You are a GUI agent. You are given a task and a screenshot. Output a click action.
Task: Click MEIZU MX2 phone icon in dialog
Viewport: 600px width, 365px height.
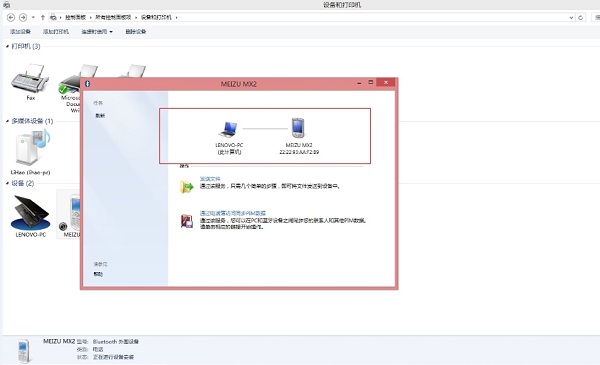point(298,128)
